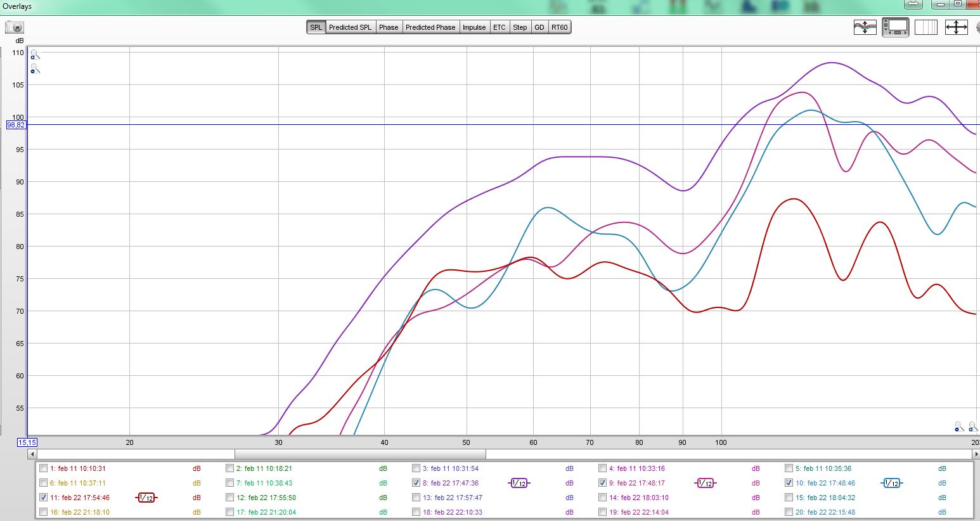This screenshot has width=980, height=521.
Task: Switch to Predicted SPL tab
Action: [350, 27]
